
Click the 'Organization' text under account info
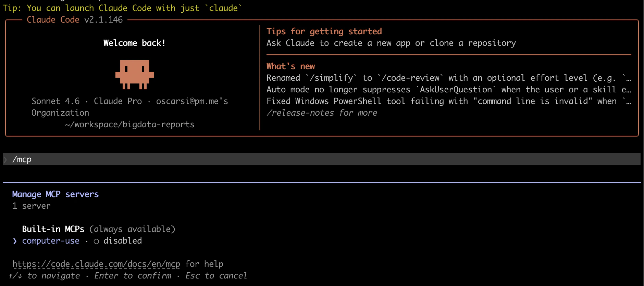(60, 113)
